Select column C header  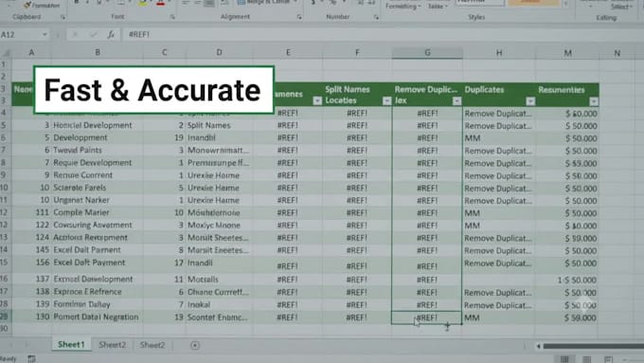coord(164,53)
